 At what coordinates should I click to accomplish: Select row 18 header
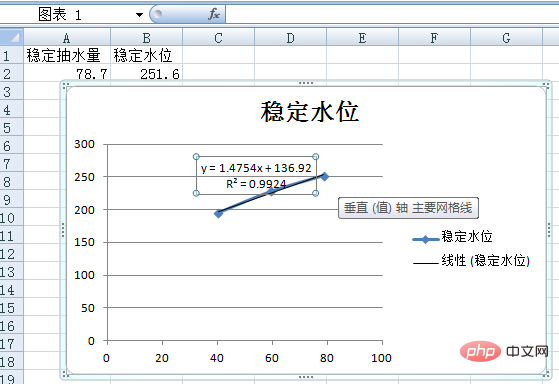click(11, 362)
